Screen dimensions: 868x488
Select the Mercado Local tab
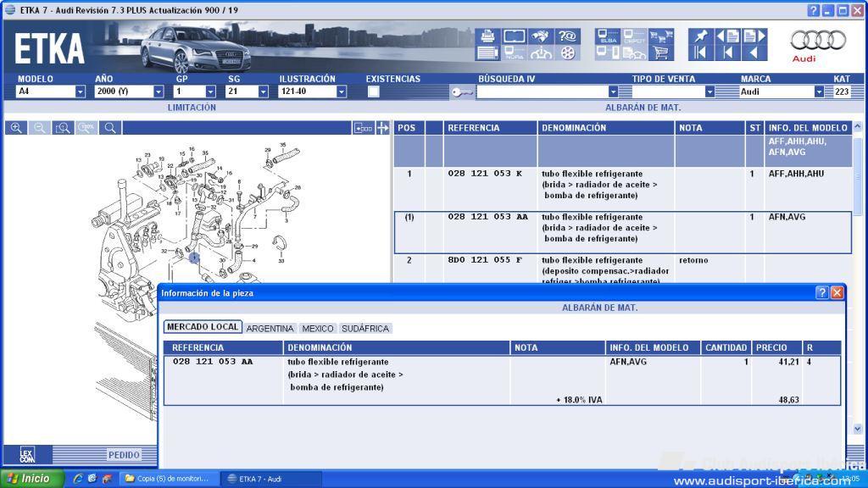pyautogui.click(x=203, y=327)
